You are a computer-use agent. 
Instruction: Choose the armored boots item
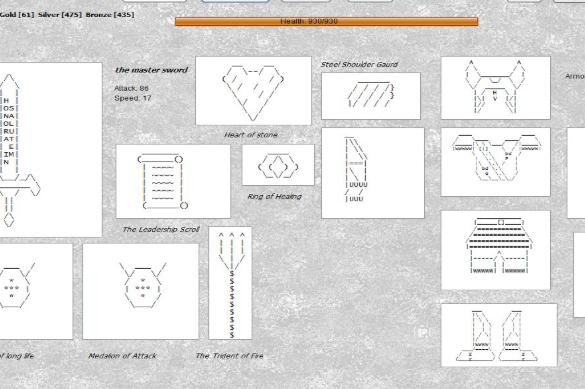tap(499, 335)
